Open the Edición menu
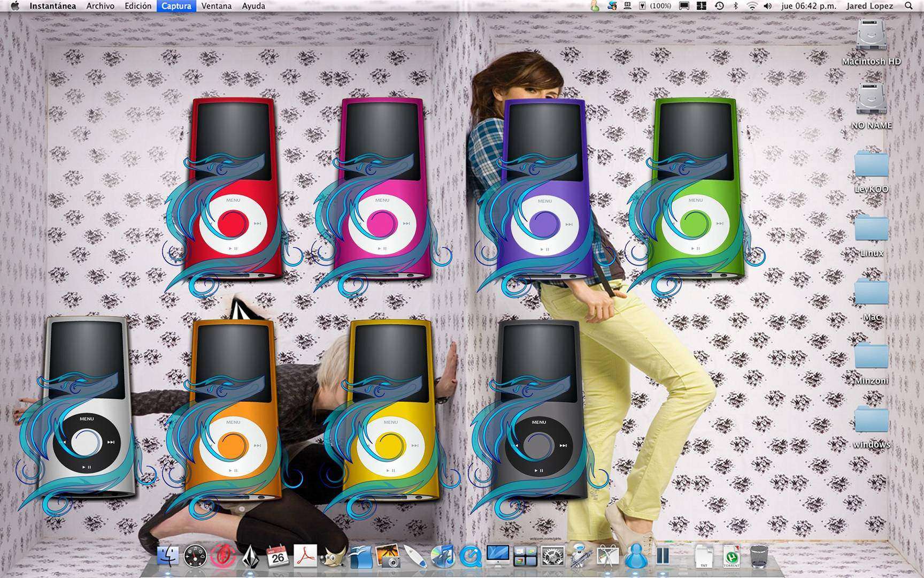The width and height of the screenshot is (924, 578). [138, 6]
